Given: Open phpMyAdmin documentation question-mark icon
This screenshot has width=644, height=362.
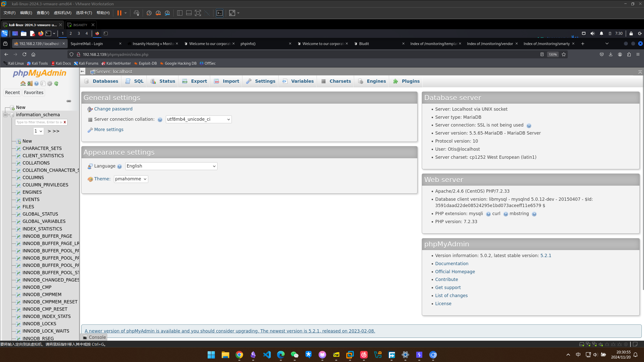Looking at the screenshot, I should [x=36, y=84].
